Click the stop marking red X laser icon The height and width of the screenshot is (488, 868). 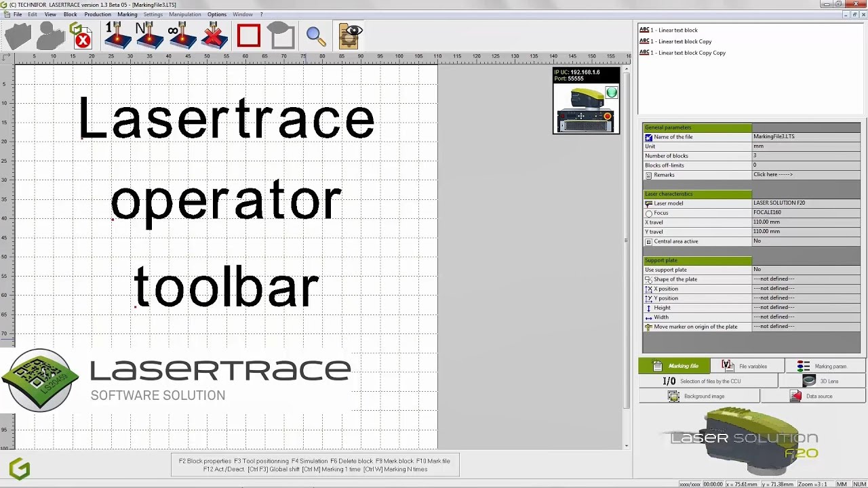pyautogui.click(x=214, y=36)
